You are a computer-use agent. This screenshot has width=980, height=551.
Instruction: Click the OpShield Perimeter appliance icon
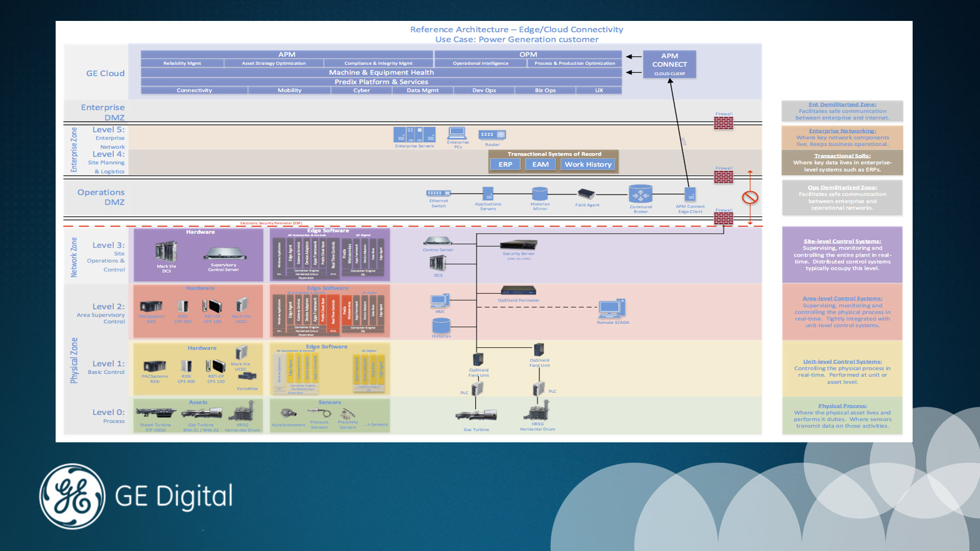click(519, 290)
